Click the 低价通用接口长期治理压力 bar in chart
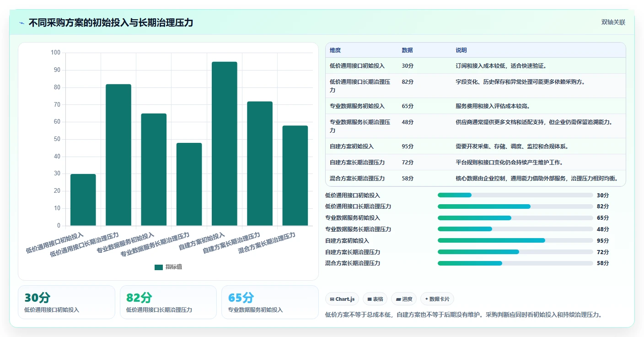This screenshot has height=337, width=644. (118, 155)
